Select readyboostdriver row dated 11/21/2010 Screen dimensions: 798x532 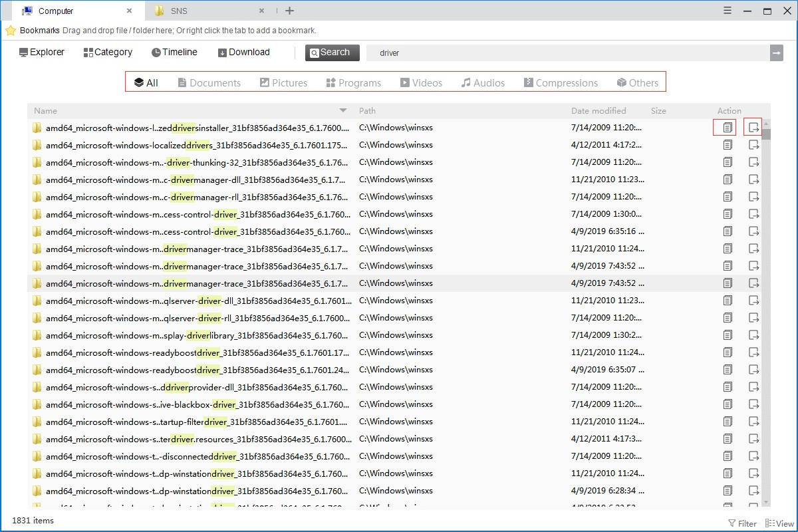click(394, 352)
